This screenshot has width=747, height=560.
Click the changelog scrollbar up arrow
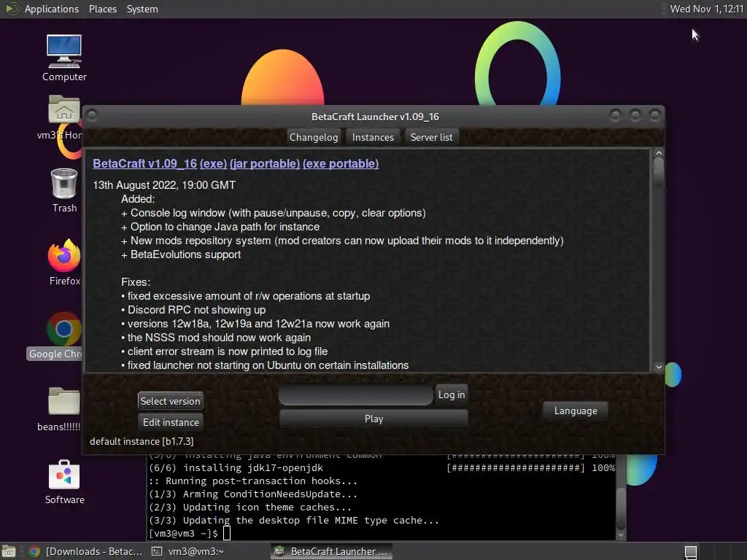point(659,153)
